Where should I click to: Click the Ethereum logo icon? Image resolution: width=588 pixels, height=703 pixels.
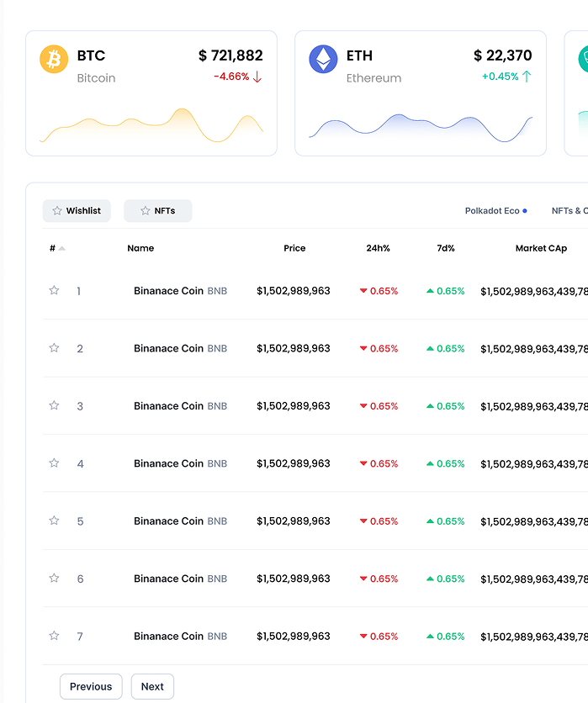(323, 59)
